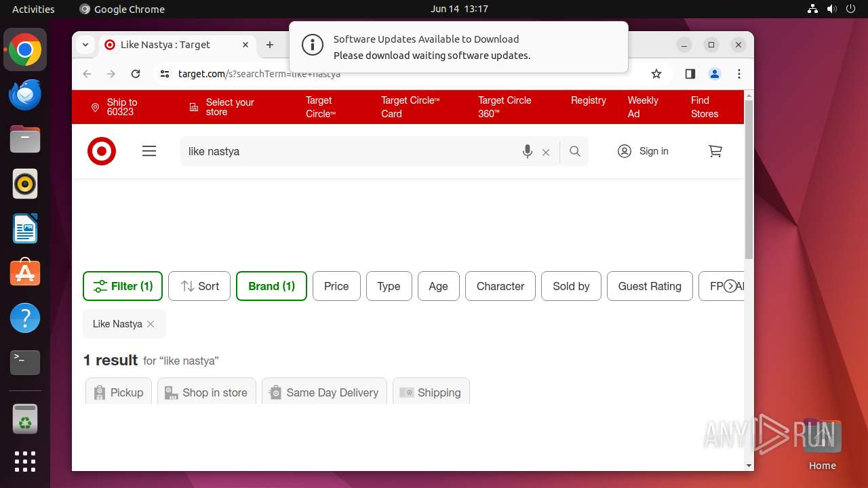The image size is (868, 488).
Task: Activate voice search microphone icon
Action: pyautogui.click(x=528, y=152)
